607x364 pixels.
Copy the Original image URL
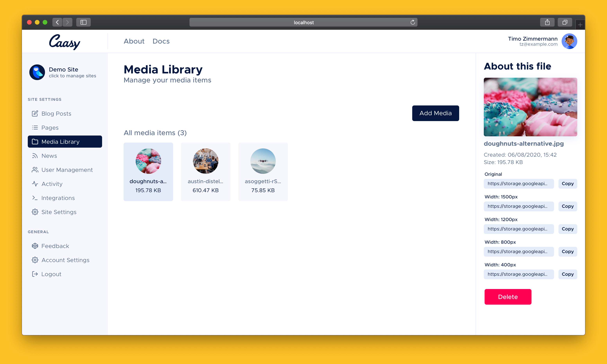pyautogui.click(x=567, y=184)
